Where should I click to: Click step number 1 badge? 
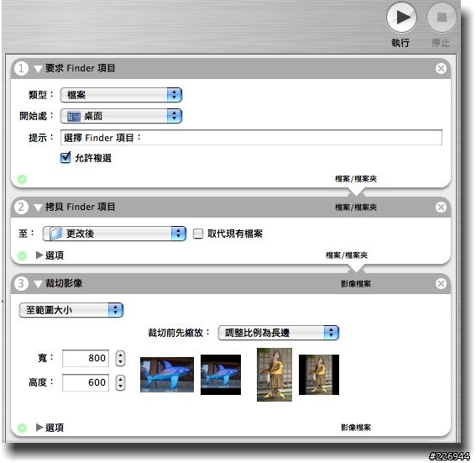click(21, 68)
